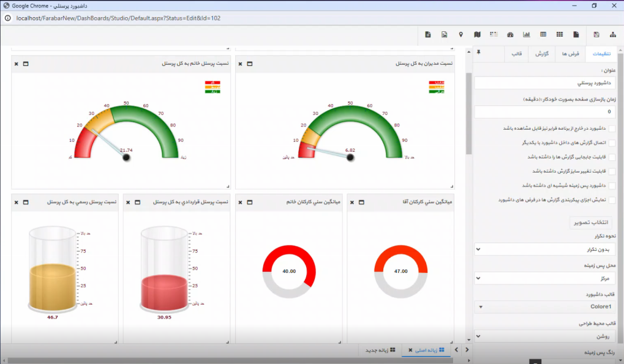Click the hierarchy (sitemap) toolbar icon
Viewport: 624px width, 364px height.
pos(612,34)
